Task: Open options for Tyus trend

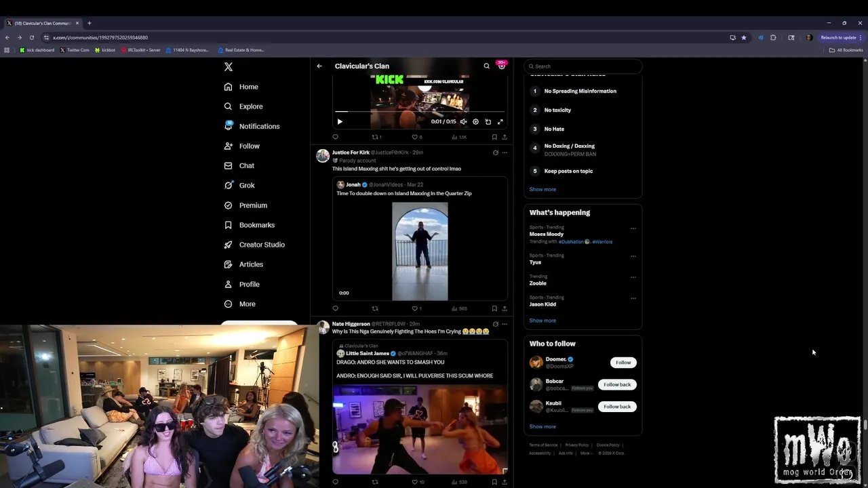Action: (x=633, y=256)
